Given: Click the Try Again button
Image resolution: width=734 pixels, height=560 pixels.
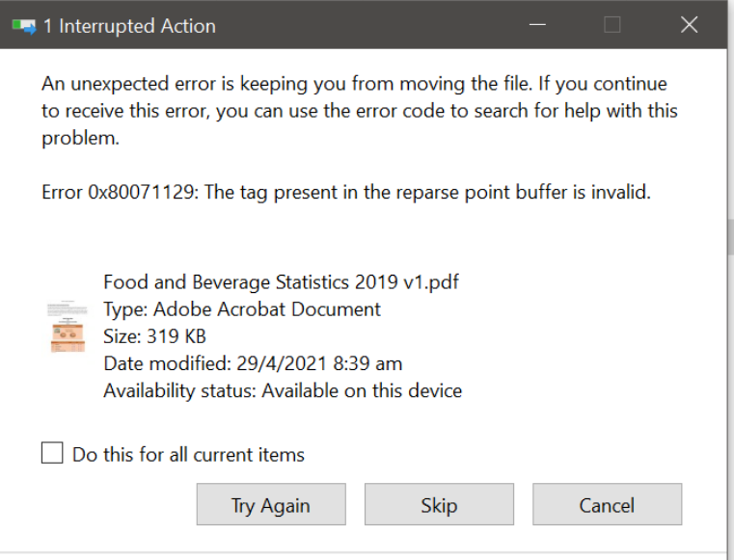Looking at the screenshot, I should [271, 505].
